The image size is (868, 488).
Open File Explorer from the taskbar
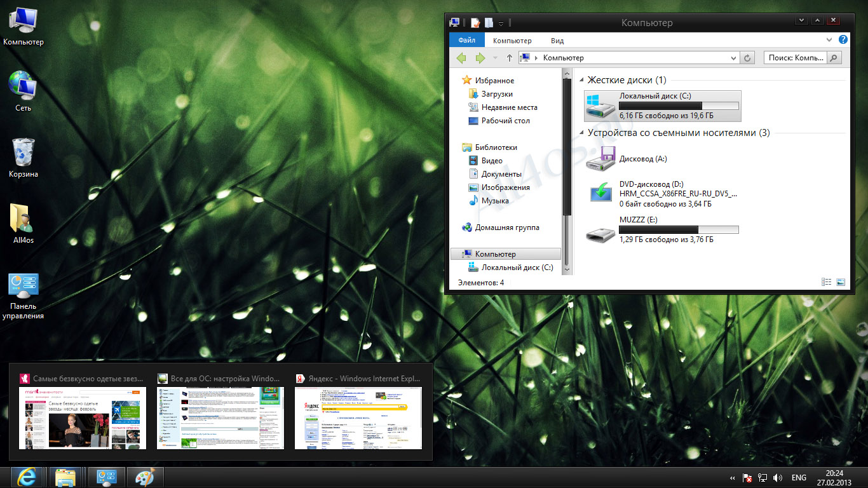coord(65,477)
